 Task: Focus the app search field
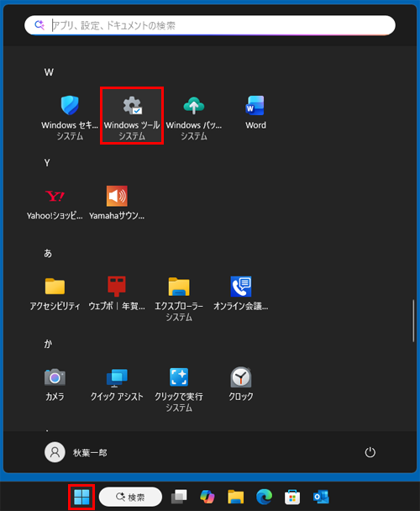tap(210, 25)
